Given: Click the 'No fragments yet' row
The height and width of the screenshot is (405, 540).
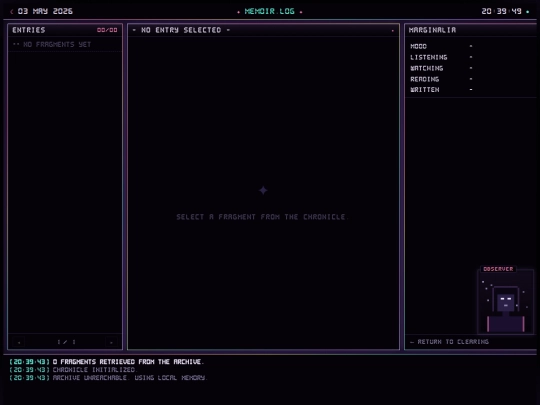Looking at the screenshot, I should tap(65, 44).
